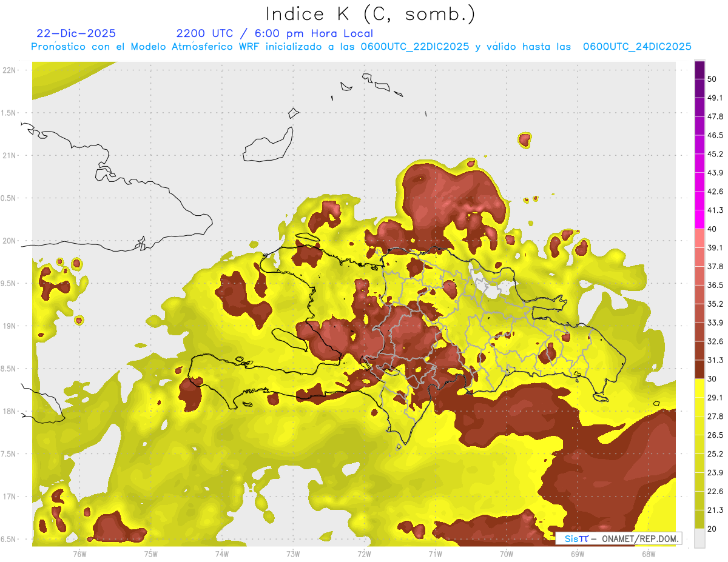Select the 22-Dic-2025 date label
The width and height of the screenshot is (728, 562).
pos(76,33)
